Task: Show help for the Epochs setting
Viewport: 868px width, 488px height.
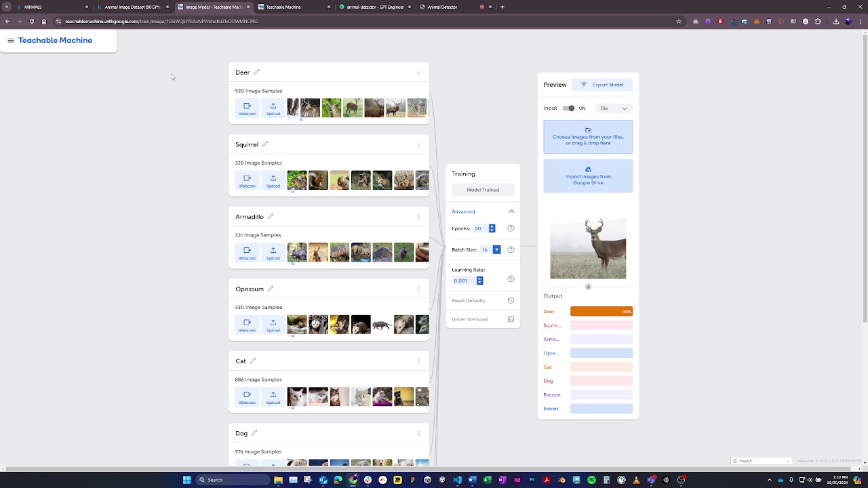Action: pos(511,228)
